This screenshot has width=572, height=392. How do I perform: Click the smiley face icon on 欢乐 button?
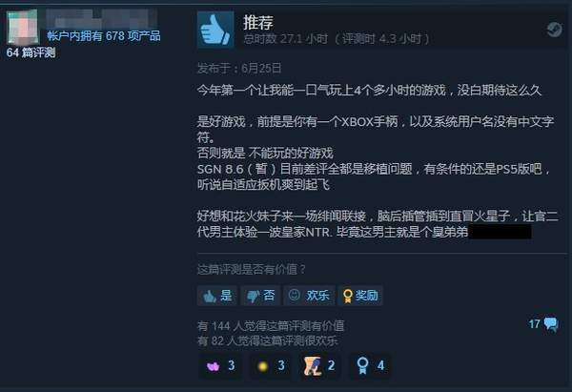pos(294,295)
